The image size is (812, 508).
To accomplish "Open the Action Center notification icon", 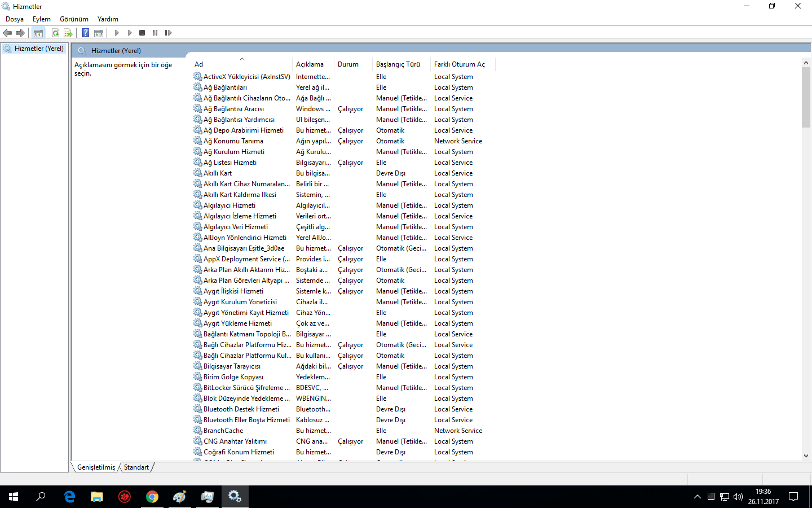I will pyautogui.click(x=793, y=497).
